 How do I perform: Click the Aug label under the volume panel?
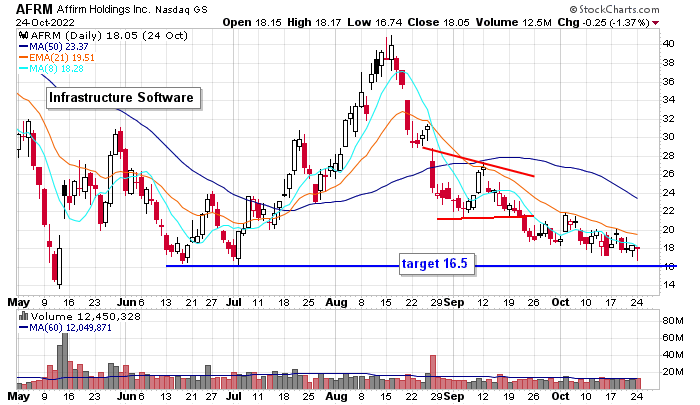(x=336, y=396)
